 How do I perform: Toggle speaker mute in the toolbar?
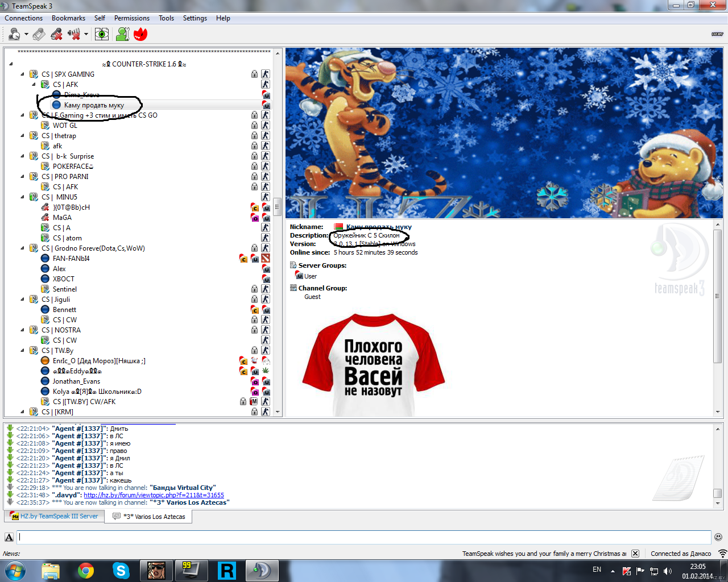(74, 34)
